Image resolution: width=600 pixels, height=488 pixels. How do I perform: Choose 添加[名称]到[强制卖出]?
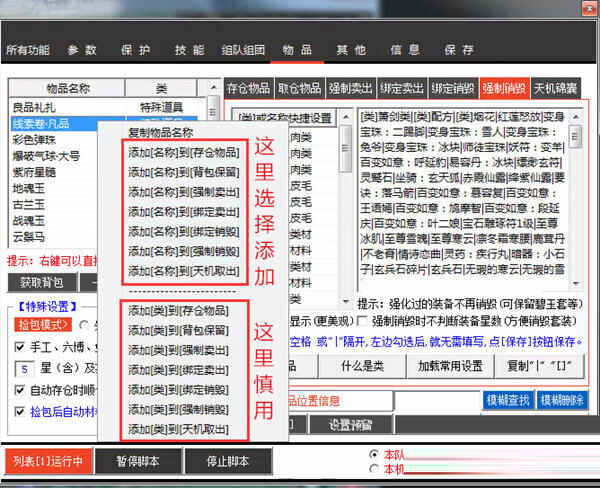click(x=184, y=192)
